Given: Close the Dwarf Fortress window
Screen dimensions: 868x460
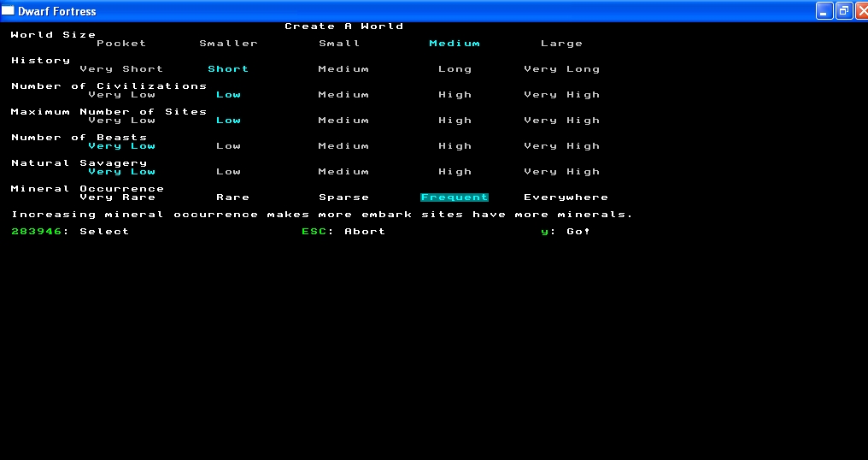Looking at the screenshot, I should pyautogui.click(x=862, y=10).
